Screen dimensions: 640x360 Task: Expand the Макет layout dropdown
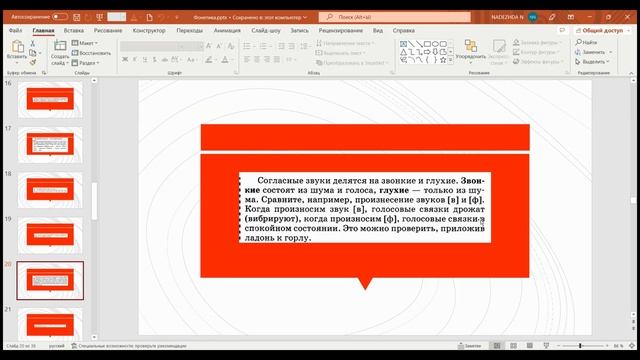click(x=85, y=43)
